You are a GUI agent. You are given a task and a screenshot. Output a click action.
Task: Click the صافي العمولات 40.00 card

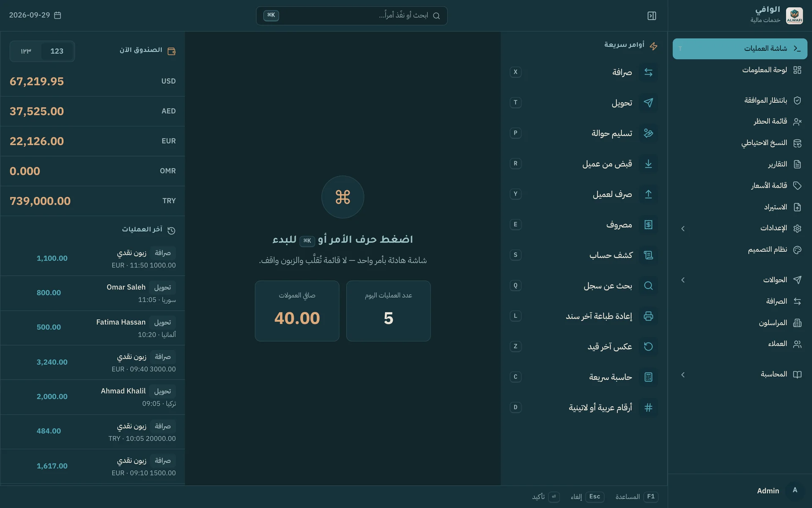pyautogui.click(x=297, y=311)
